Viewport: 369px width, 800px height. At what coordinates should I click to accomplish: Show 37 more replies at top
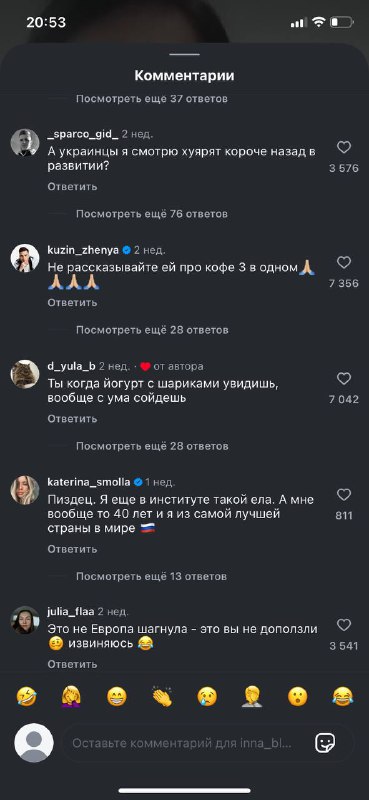152,98
